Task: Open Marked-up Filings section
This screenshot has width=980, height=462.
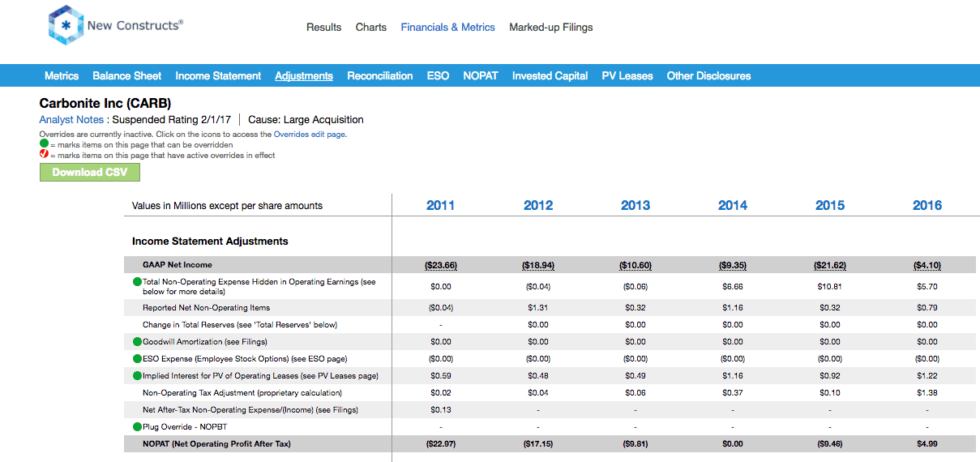Action: pyautogui.click(x=551, y=28)
